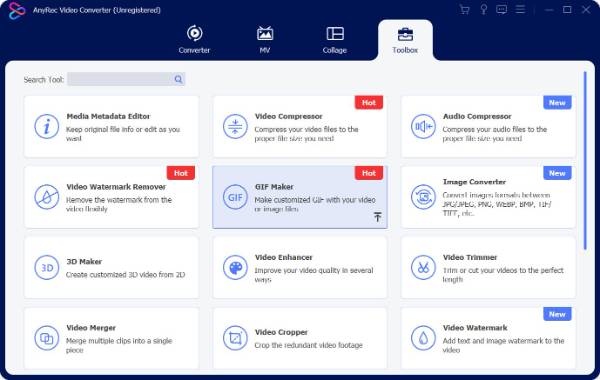Open the hamburger menu icon
600x380 pixels.
tap(520, 9)
